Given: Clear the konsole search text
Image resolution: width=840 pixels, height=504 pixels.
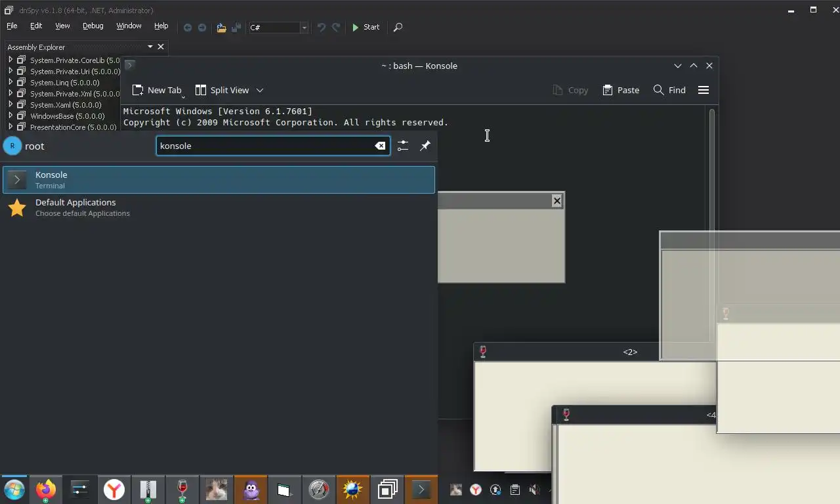Looking at the screenshot, I should (380, 146).
